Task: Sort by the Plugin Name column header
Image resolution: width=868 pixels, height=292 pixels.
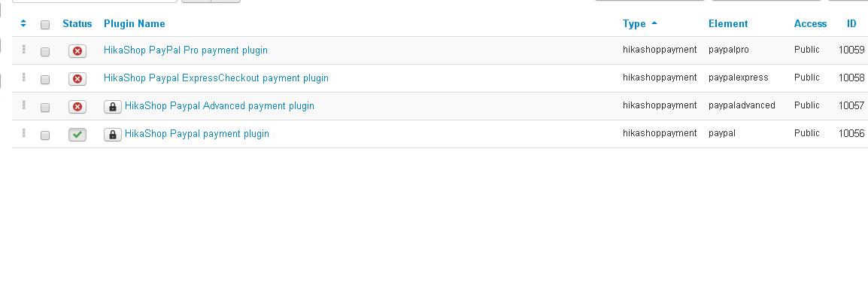Action: point(135,23)
